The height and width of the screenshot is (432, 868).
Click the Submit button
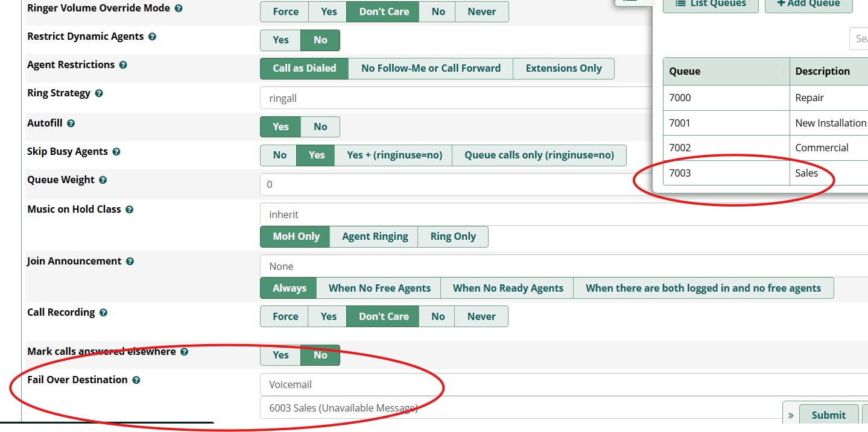(x=828, y=415)
